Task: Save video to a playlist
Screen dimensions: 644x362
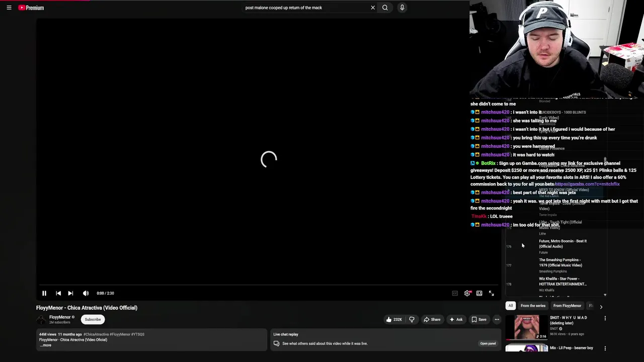Action: (479, 319)
